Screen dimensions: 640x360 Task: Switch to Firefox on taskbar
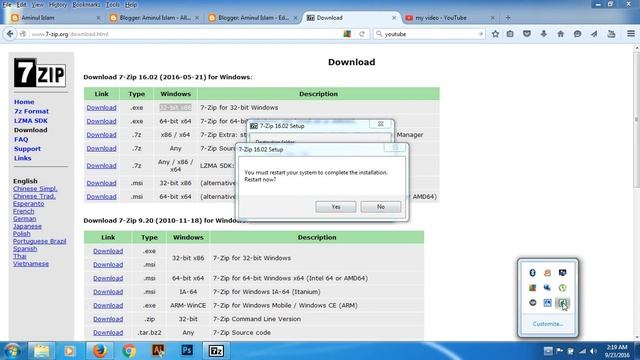click(x=99, y=351)
